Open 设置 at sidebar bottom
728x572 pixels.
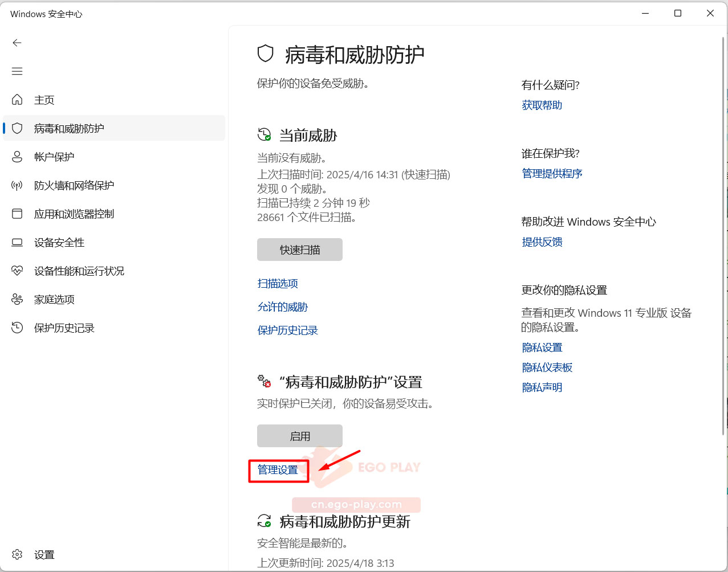pos(114,554)
